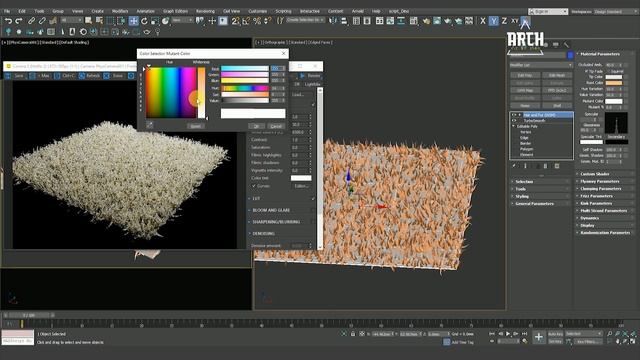
Task: Click Cancel in Color Selector dialog
Action: click(276, 126)
